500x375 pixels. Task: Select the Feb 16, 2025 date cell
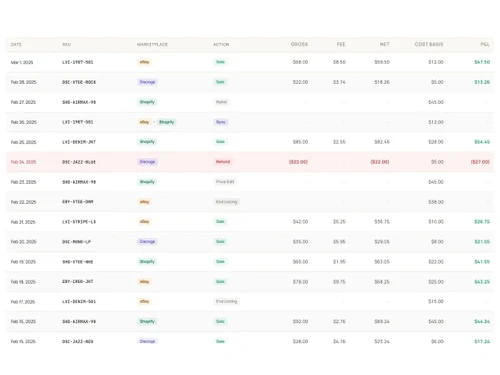23,321
